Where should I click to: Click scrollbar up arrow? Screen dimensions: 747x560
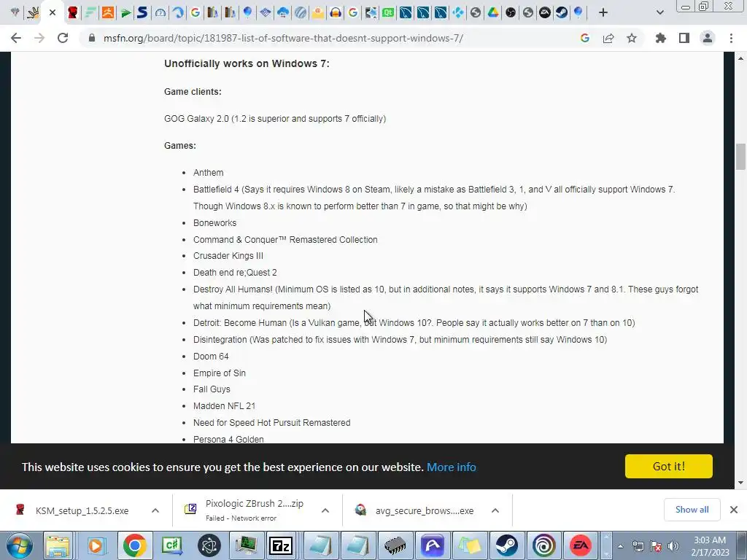coord(740,58)
